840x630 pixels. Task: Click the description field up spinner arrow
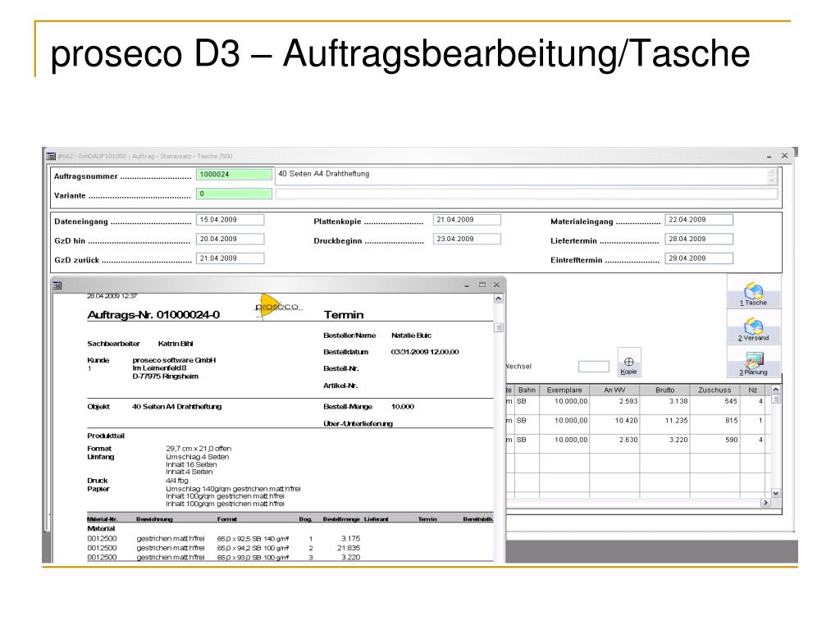[771, 173]
